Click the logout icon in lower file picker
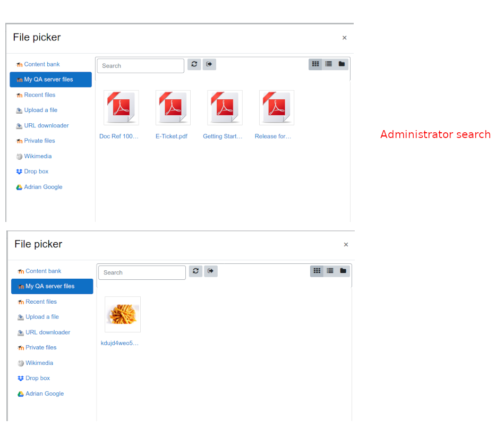Image resolution: width=504 pixels, height=428 pixels. pyautogui.click(x=211, y=271)
